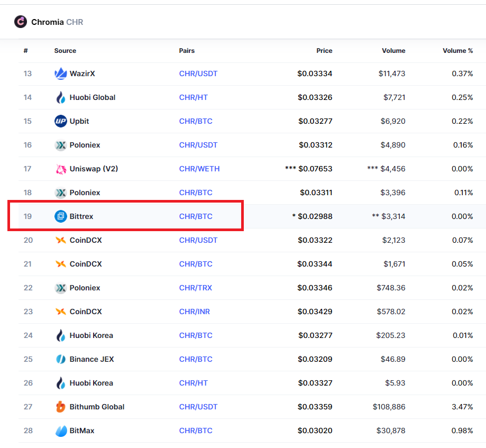Click the $578.02 volume cell

[391, 312]
